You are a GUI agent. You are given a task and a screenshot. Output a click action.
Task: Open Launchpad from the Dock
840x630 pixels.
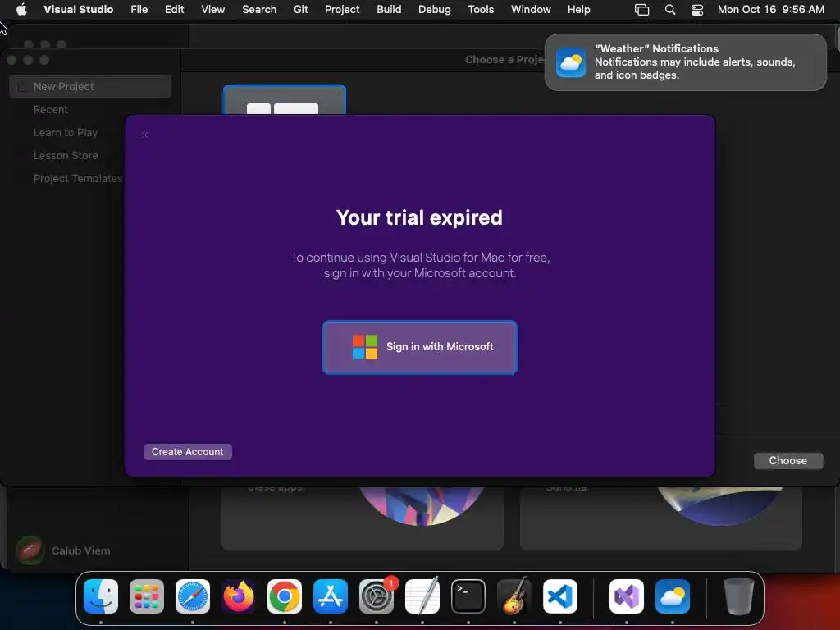tap(147, 596)
